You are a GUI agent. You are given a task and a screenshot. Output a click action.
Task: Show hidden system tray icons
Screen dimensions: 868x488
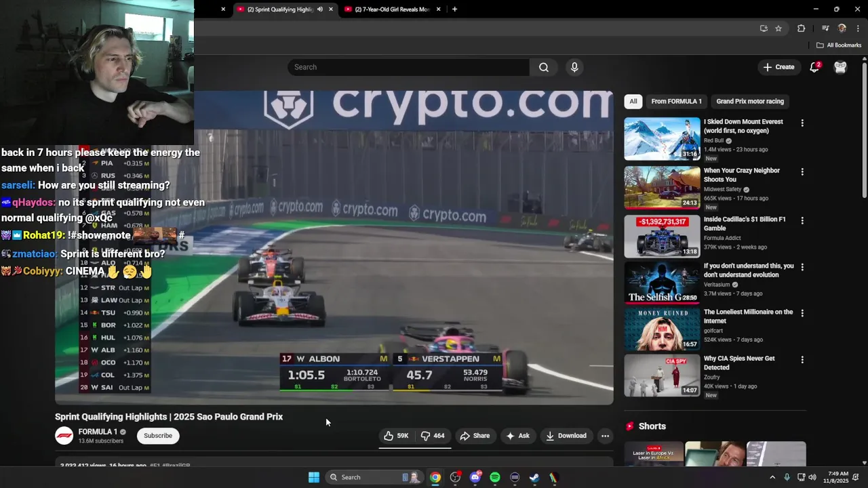(x=772, y=477)
